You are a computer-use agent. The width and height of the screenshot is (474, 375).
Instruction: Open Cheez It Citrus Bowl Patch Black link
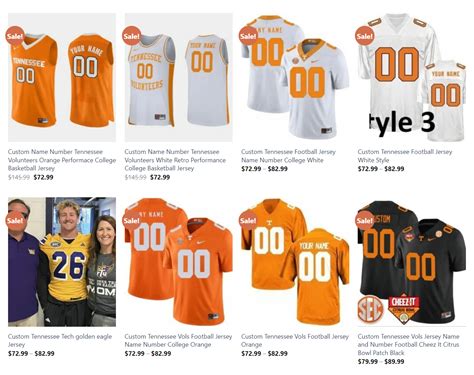click(409, 344)
